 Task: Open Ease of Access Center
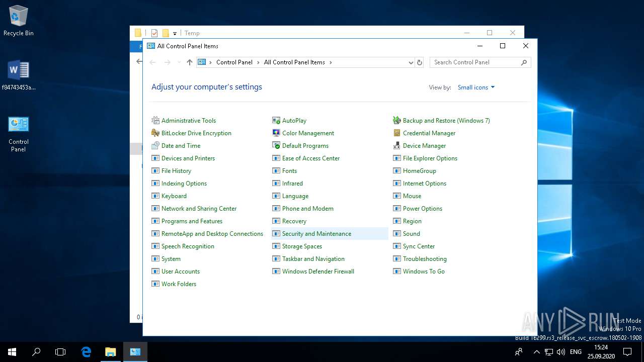tap(311, 158)
